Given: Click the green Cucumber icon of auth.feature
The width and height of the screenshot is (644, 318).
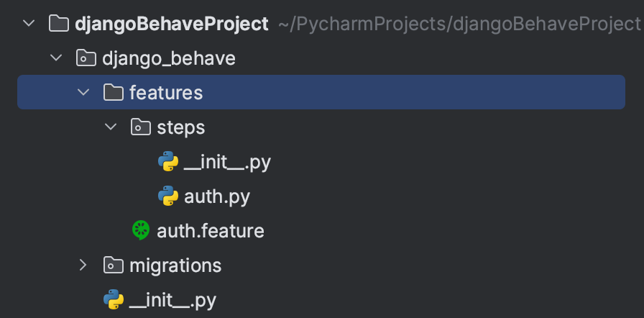Looking at the screenshot, I should [x=141, y=230].
